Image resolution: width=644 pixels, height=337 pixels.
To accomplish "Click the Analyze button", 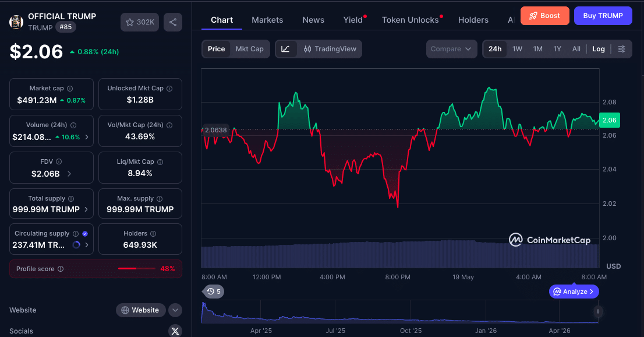I will tap(574, 292).
